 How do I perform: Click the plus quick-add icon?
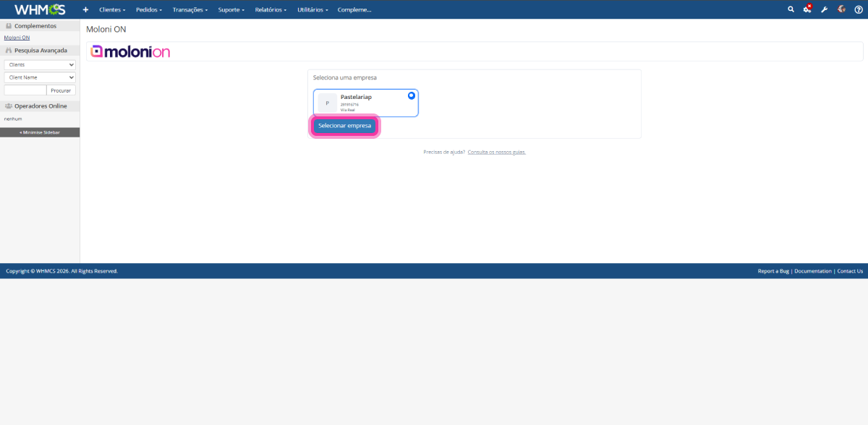click(x=85, y=9)
